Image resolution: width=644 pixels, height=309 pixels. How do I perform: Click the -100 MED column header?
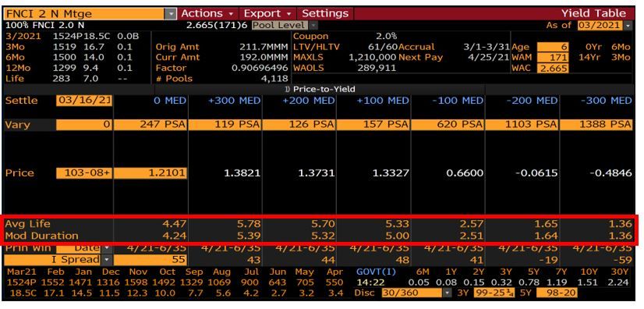[x=458, y=101]
